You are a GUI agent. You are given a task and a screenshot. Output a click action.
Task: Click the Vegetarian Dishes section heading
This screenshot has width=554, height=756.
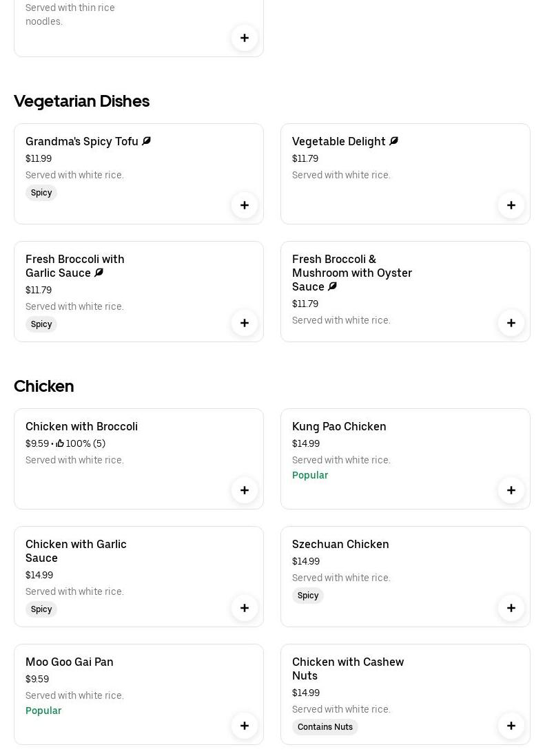point(81,101)
